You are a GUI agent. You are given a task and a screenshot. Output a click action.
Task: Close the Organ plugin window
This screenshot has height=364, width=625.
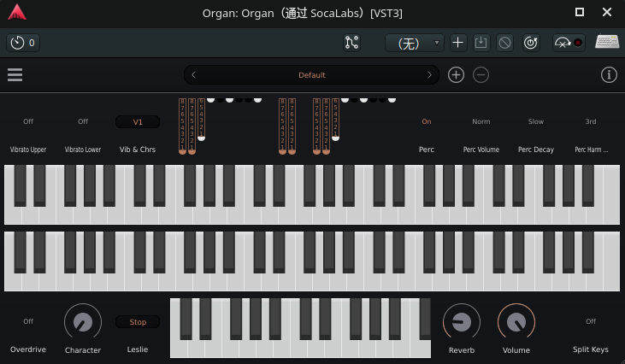[607, 12]
